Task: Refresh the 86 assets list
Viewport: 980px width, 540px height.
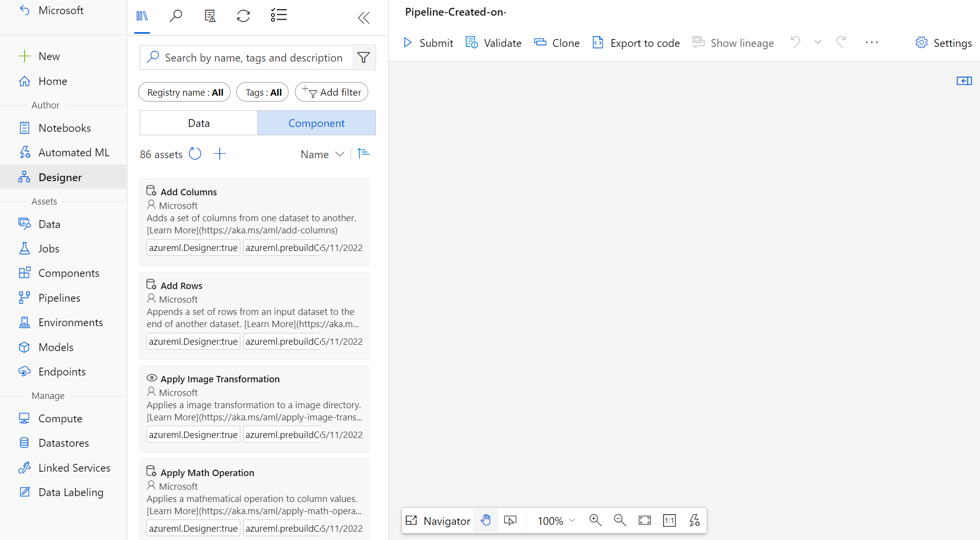Action: (x=195, y=154)
